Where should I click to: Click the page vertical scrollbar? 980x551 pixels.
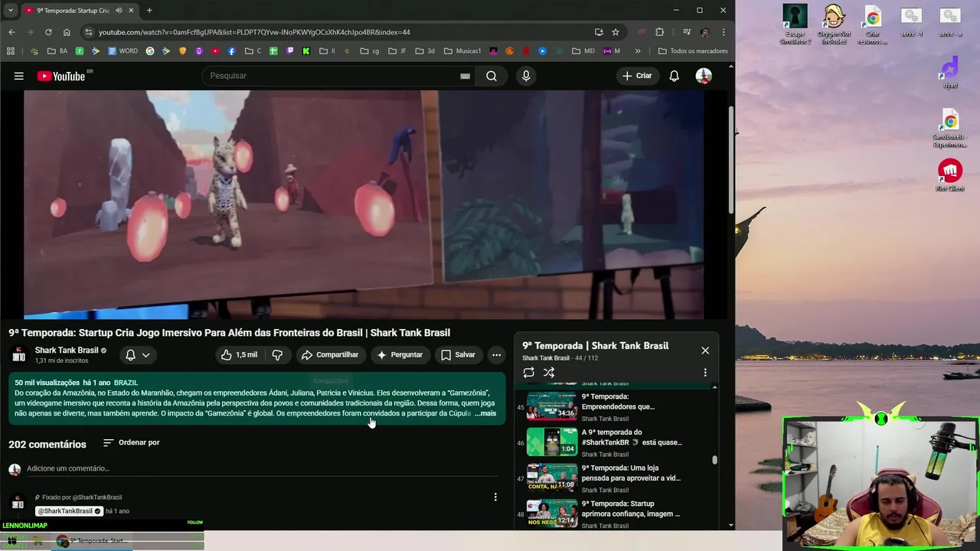[731, 161]
